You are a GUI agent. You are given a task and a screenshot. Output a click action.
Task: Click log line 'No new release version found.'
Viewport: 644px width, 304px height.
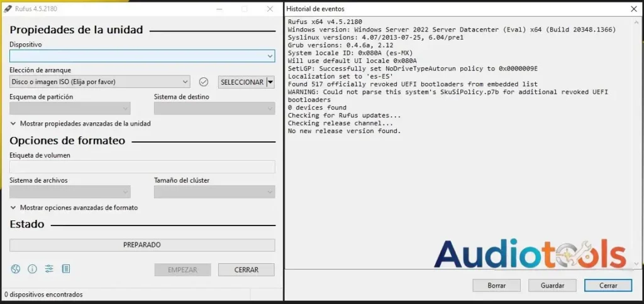pos(344,131)
